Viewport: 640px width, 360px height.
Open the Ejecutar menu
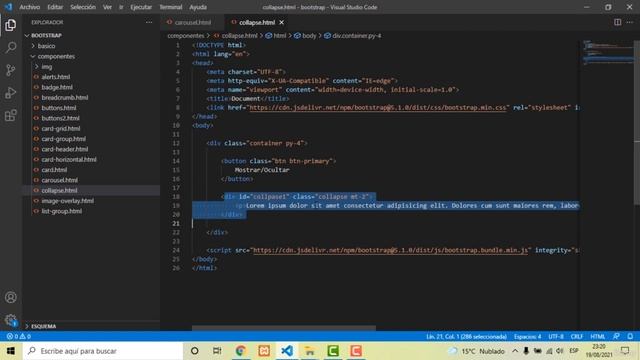point(141,7)
